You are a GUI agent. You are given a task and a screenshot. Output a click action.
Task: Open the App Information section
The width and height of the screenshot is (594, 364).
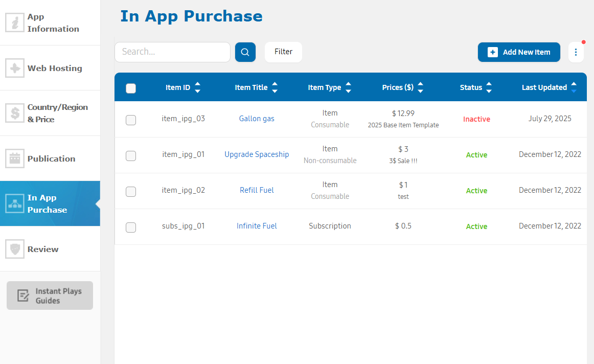[50, 22]
